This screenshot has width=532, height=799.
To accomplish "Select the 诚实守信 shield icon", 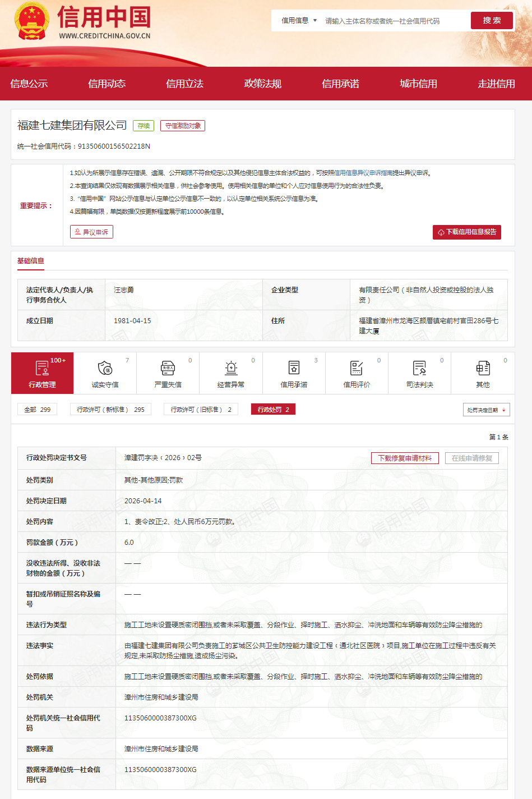I will coord(105,368).
